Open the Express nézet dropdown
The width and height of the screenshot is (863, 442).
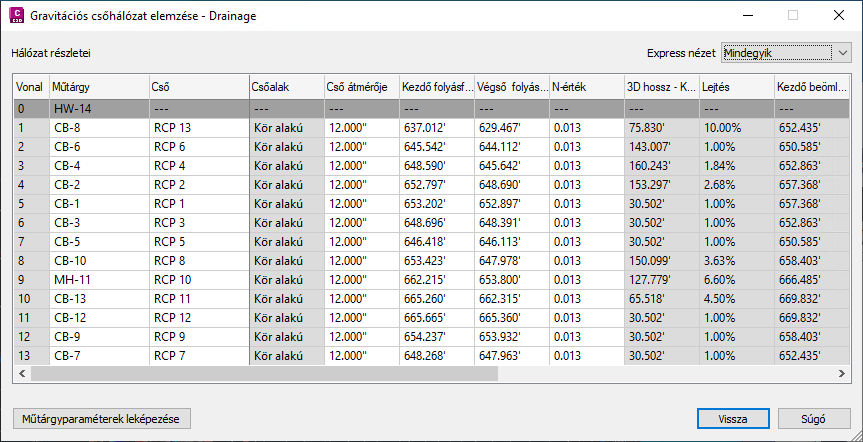pyautogui.click(x=785, y=51)
